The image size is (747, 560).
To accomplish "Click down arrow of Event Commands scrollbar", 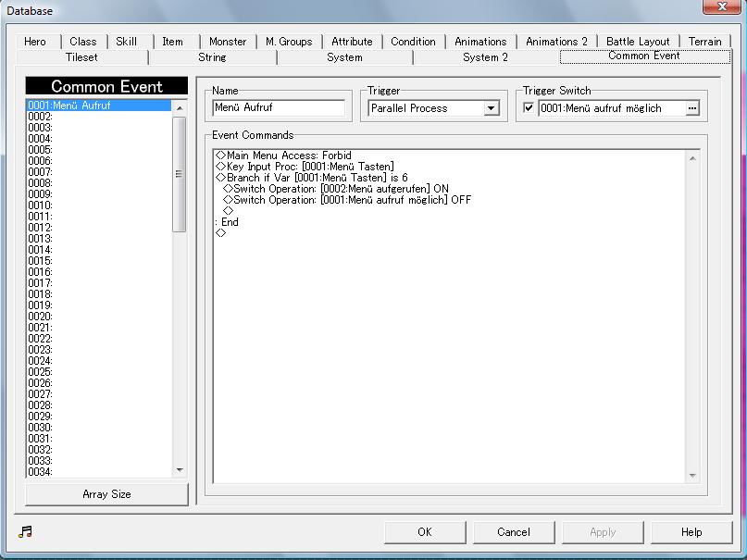I will (692, 476).
